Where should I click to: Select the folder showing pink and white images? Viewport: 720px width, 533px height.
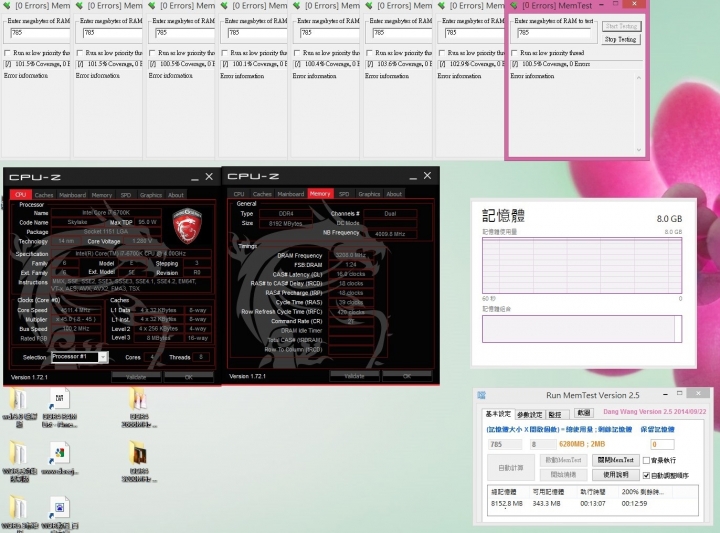[138, 399]
